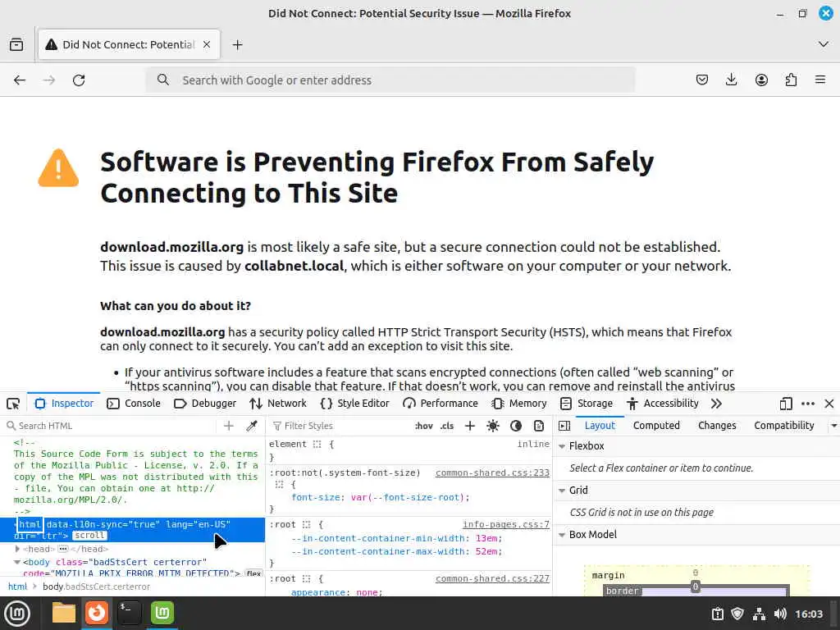This screenshot has height=630, width=840.
Task: Open the Accessibility tab
Action: (663, 404)
